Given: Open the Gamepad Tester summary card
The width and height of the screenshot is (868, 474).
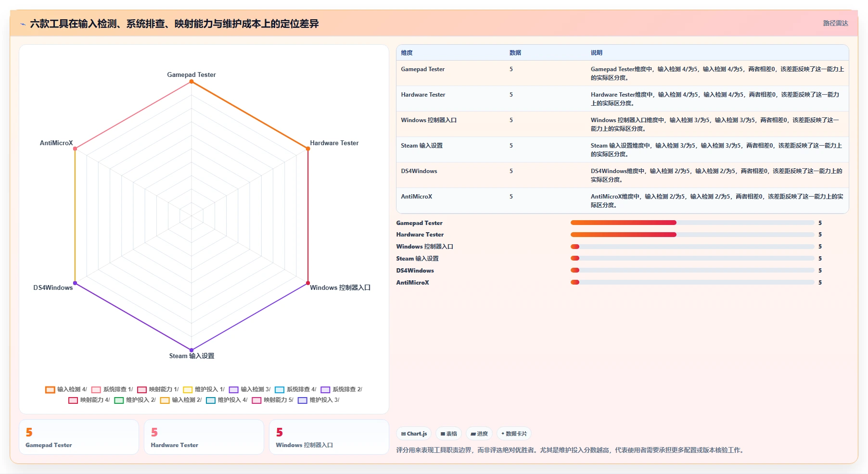Looking at the screenshot, I should click(79, 437).
